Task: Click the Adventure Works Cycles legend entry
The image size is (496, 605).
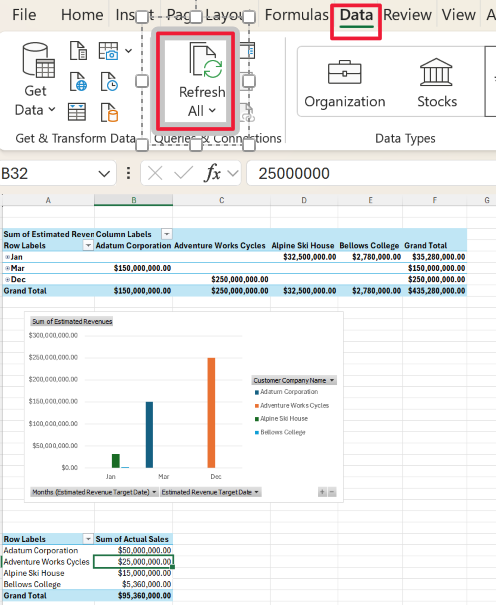Action: [292, 406]
